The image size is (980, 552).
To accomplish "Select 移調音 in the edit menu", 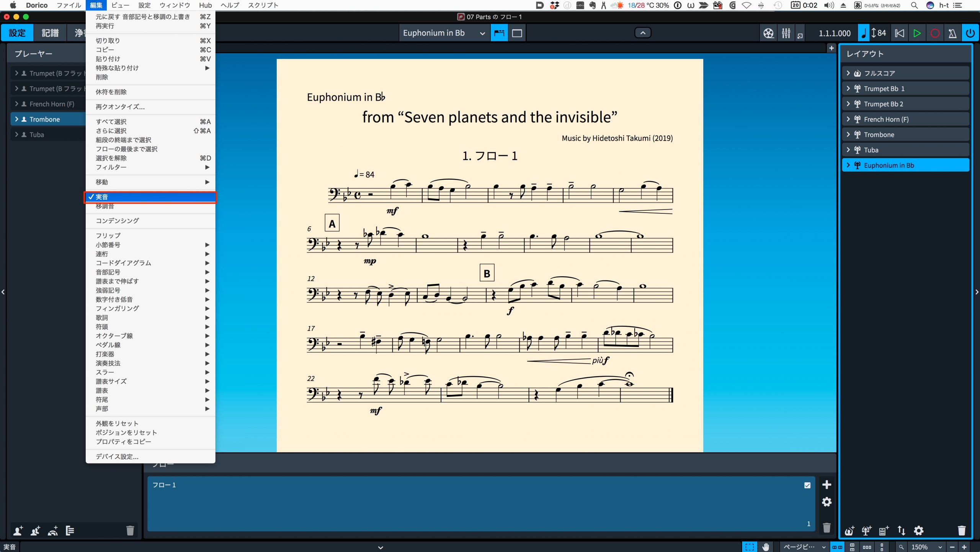I will point(105,206).
